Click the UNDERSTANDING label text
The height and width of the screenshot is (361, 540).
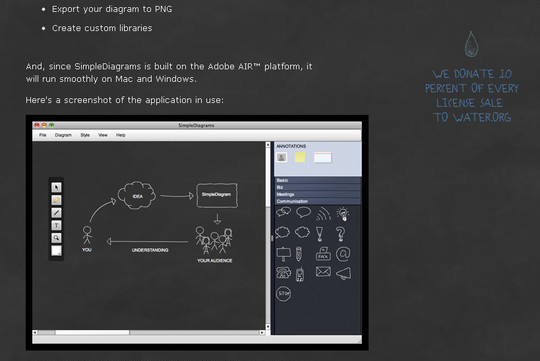(150, 250)
